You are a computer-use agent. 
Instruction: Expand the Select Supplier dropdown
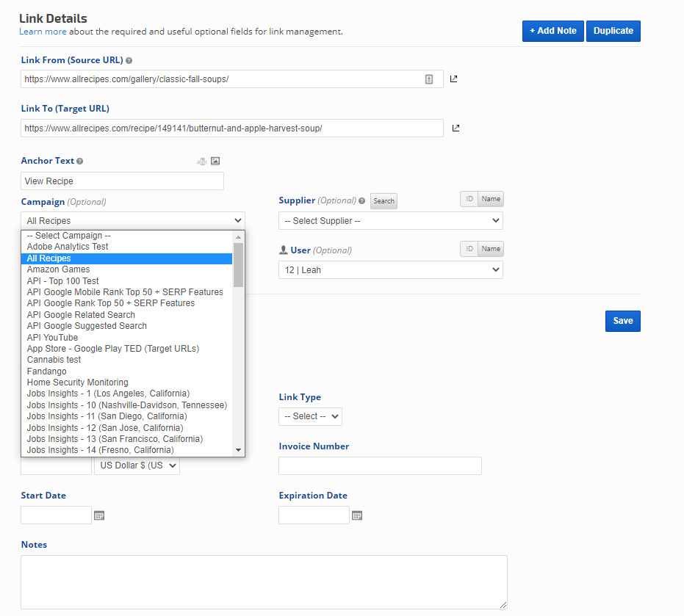390,220
